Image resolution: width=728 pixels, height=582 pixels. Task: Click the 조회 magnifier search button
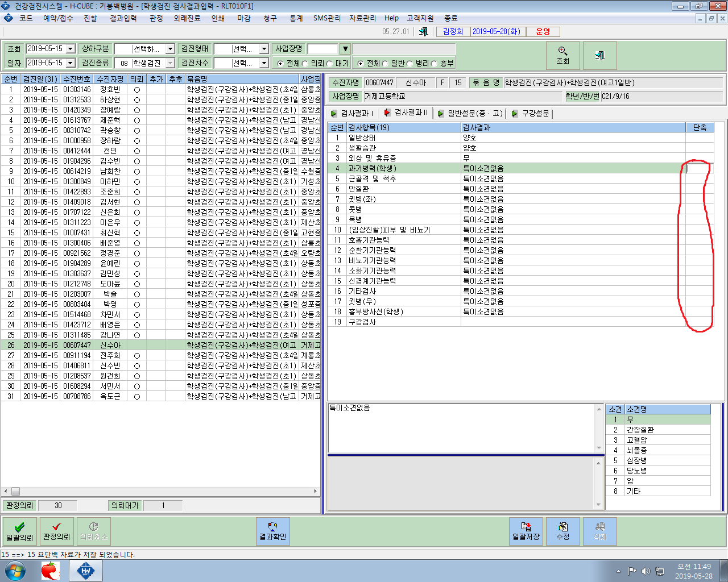(562, 56)
